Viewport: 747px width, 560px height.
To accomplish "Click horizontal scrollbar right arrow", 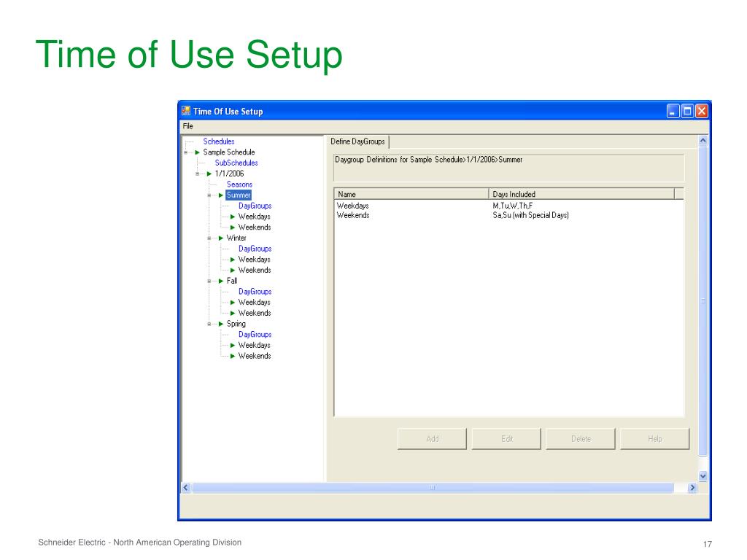I will (x=692, y=488).
